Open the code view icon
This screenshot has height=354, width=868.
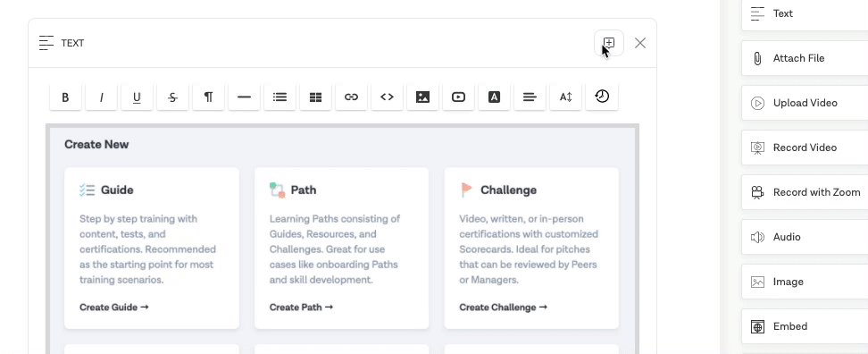(x=387, y=97)
